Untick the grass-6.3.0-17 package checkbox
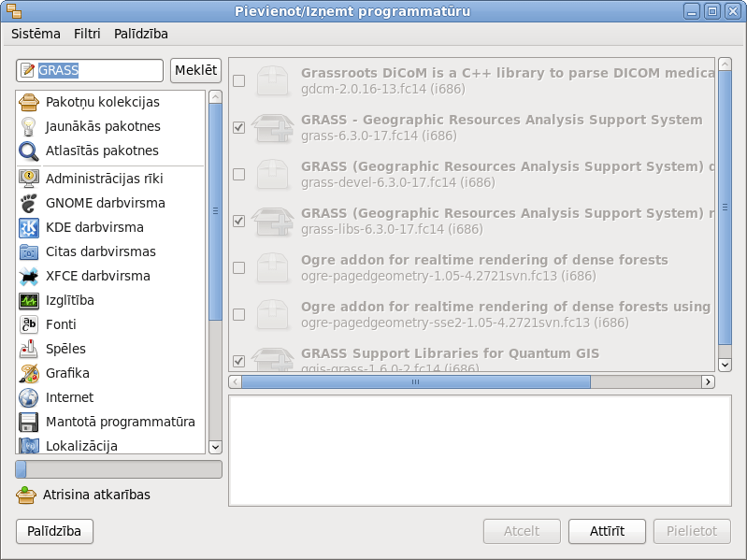This screenshot has height=560, width=747. coord(238,128)
